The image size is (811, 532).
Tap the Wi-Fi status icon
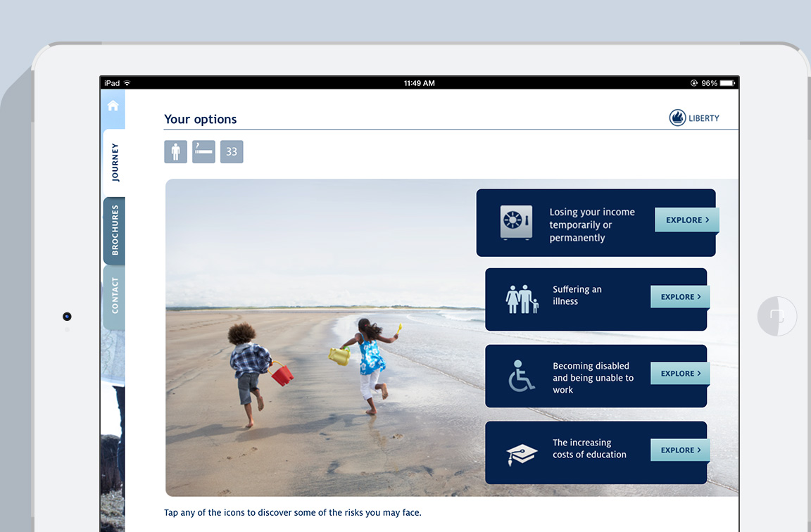tap(127, 83)
